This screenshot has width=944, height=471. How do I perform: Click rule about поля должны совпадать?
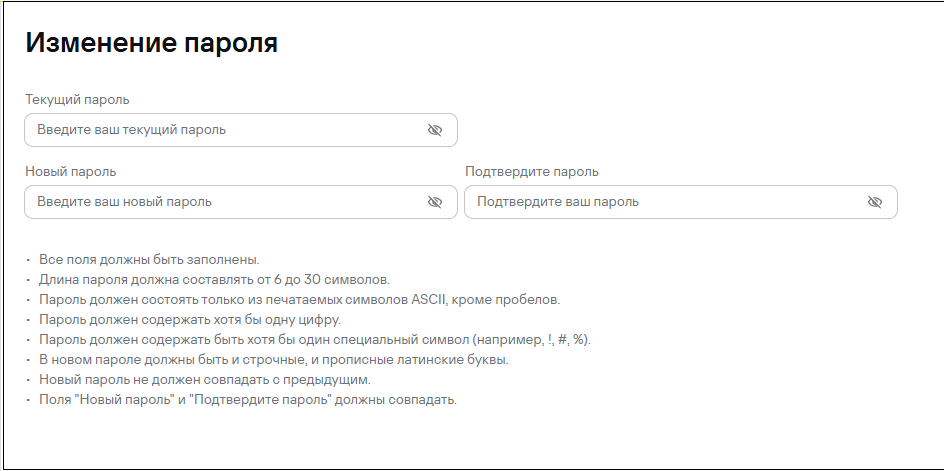click(248, 400)
